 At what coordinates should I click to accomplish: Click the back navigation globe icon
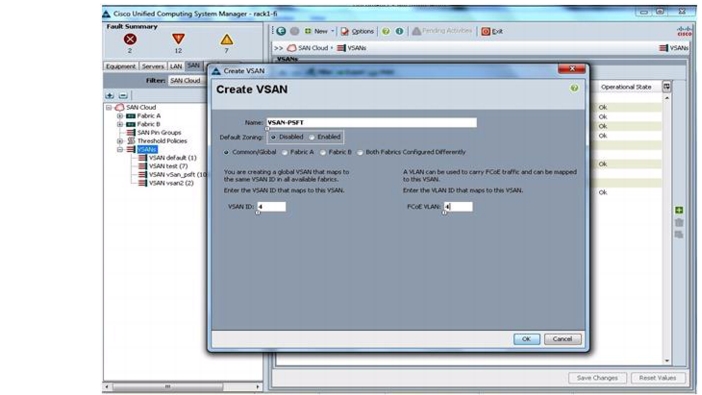[281, 31]
